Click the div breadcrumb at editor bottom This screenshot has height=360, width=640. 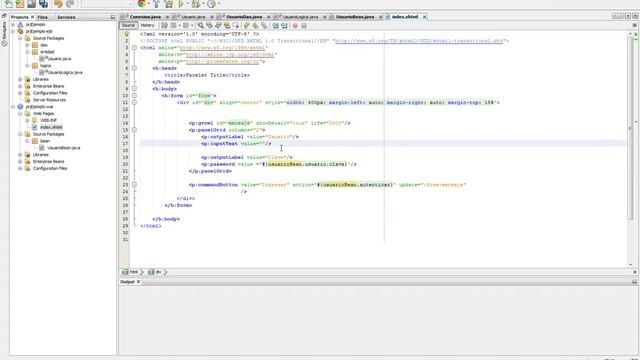click(156, 272)
